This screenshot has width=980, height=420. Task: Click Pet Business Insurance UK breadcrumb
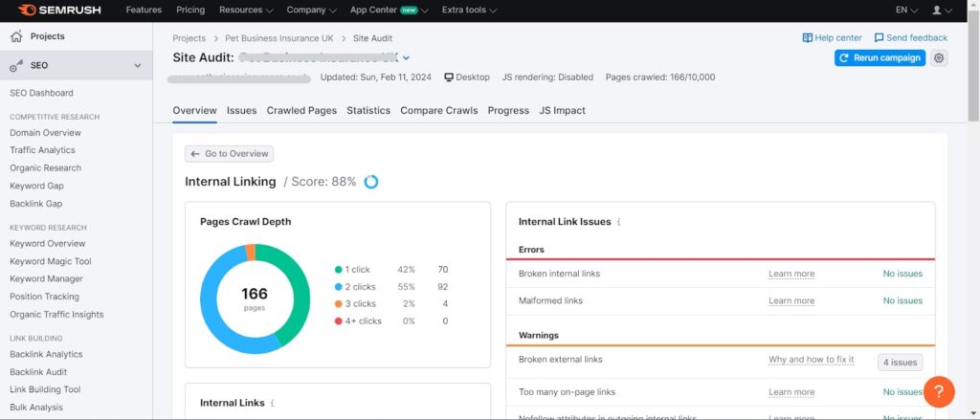click(279, 38)
